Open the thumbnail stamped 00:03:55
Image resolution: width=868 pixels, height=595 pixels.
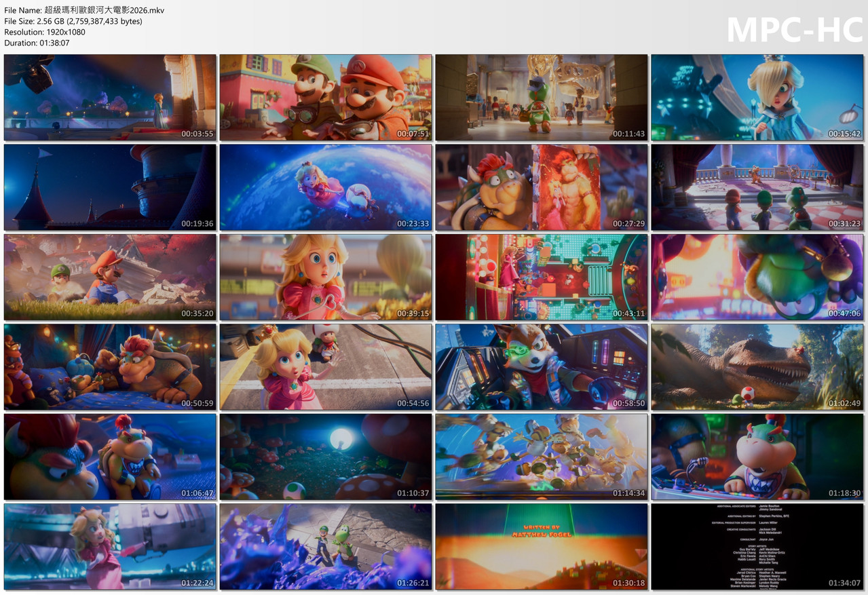pos(110,98)
